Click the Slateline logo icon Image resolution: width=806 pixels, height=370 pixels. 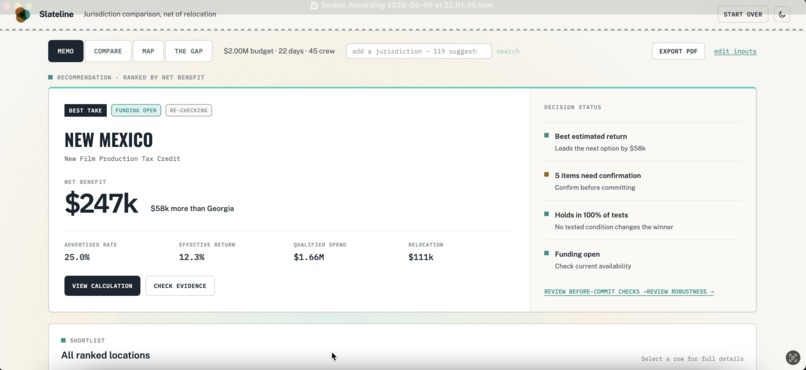(22, 14)
